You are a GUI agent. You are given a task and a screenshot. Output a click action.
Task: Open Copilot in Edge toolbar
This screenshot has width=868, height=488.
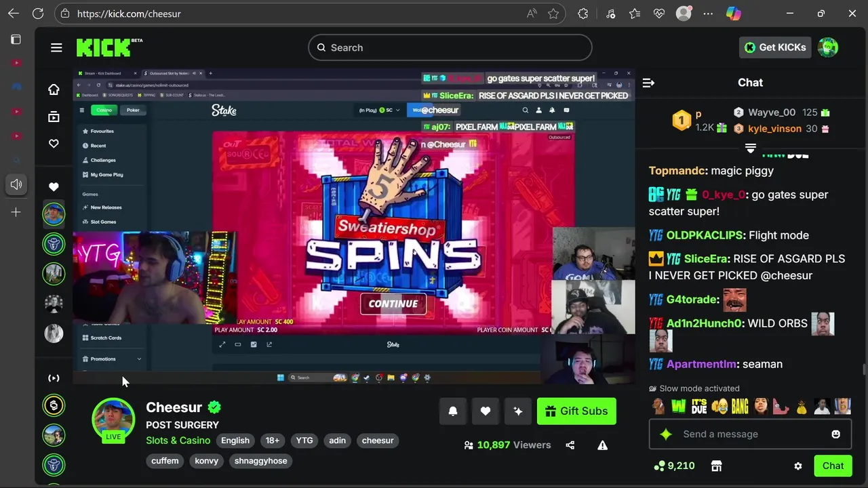(x=734, y=14)
